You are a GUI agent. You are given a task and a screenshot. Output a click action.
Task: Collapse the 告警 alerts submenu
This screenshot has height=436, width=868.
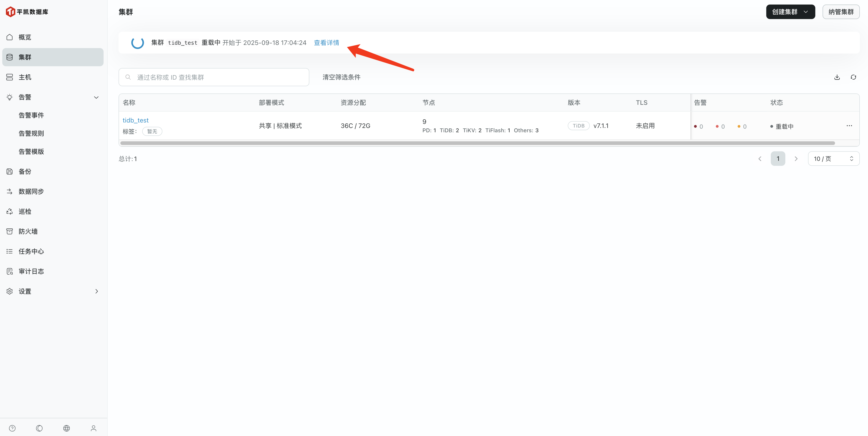[x=96, y=97]
